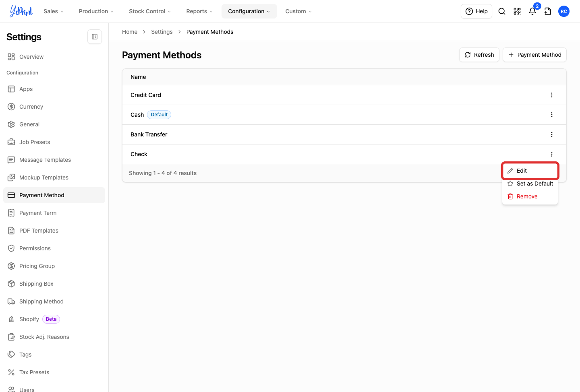Open Pricing Group settings
580x392 pixels.
[54, 266]
